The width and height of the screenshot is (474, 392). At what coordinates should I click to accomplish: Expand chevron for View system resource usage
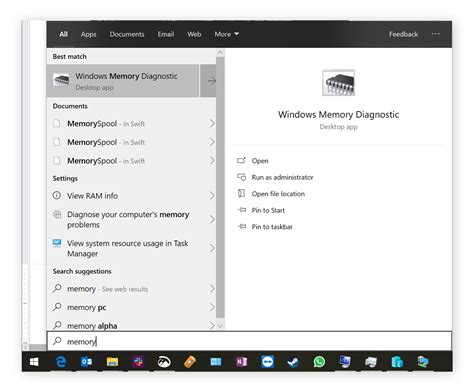tap(212, 248)
